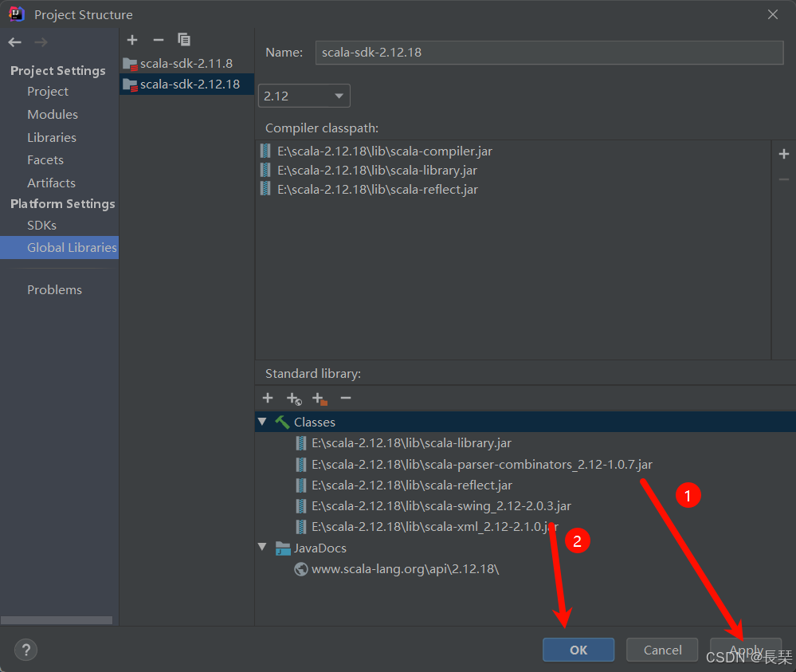Add a new global library with the plus icon

pyautogui.click(x=132, y=40)
